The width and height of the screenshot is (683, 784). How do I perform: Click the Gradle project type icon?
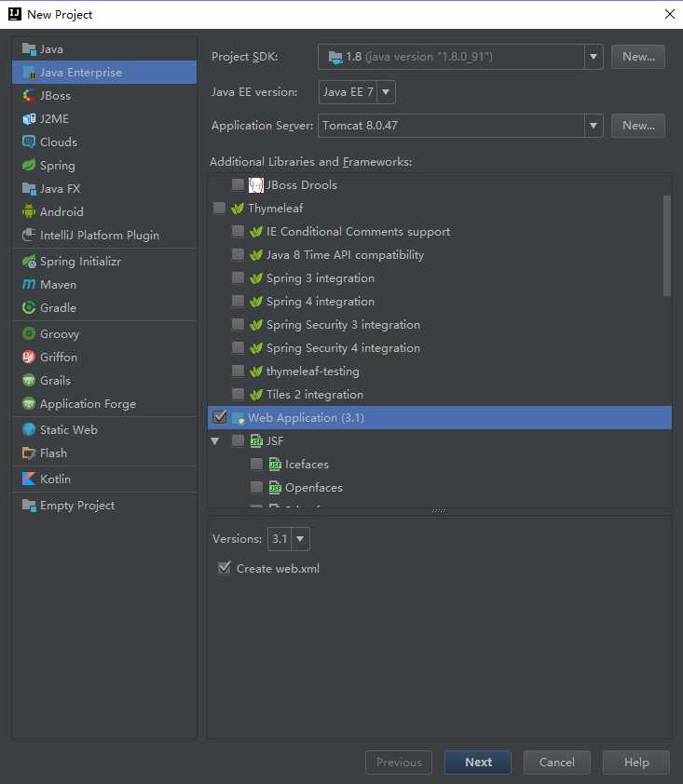pyautogui.click(x=30, y=307)
